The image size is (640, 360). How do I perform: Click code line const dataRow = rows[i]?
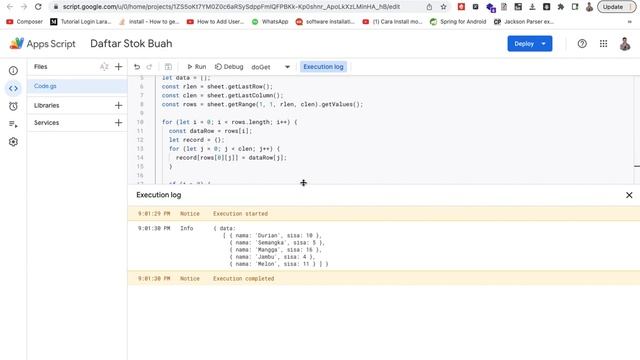click(210, 131)
